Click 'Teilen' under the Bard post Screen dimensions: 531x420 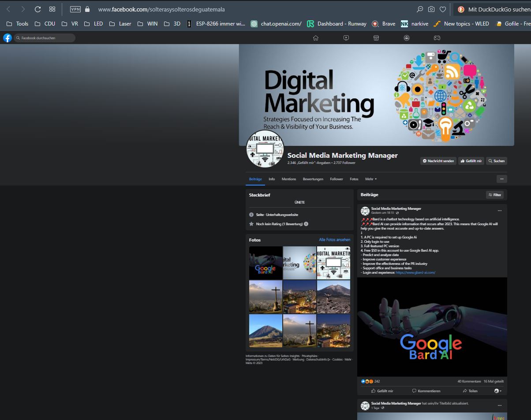[x=470, y=391]
